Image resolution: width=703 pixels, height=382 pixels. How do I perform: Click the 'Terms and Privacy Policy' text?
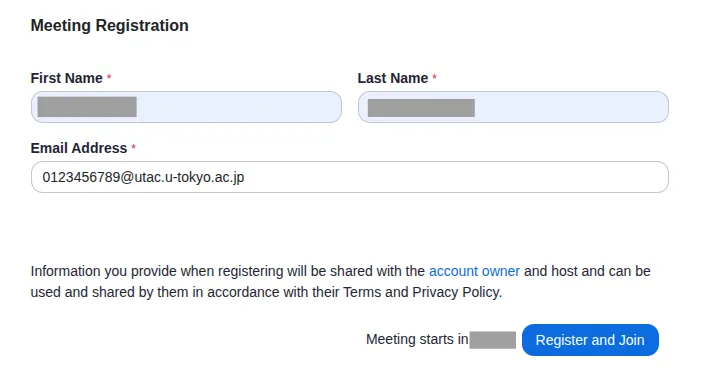422,292
